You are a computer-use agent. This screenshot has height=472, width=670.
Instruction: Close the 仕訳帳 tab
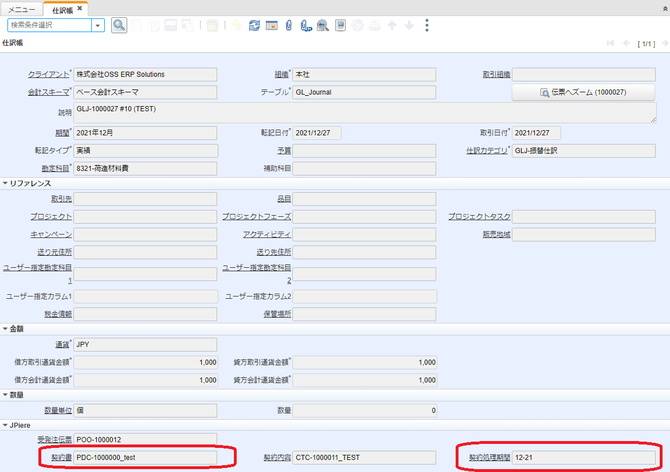pos(79,8)
